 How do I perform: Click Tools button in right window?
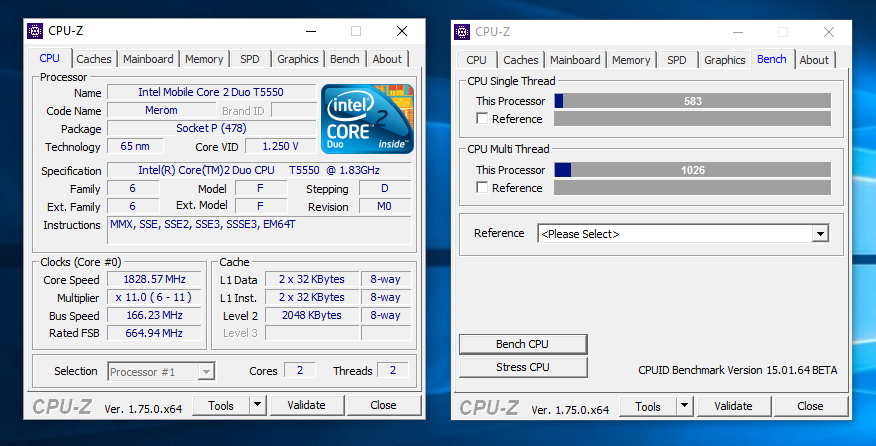[x=648, y=406]
